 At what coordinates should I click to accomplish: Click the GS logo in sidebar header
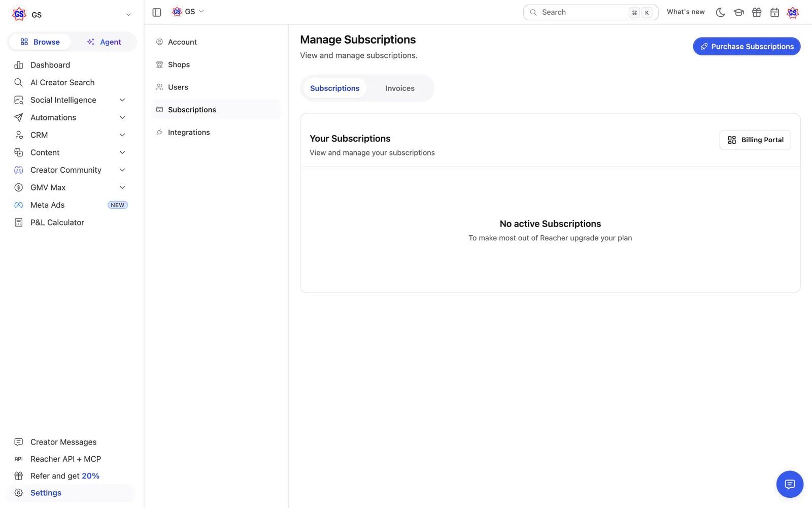pyautogui.click(x=19, y=14)
